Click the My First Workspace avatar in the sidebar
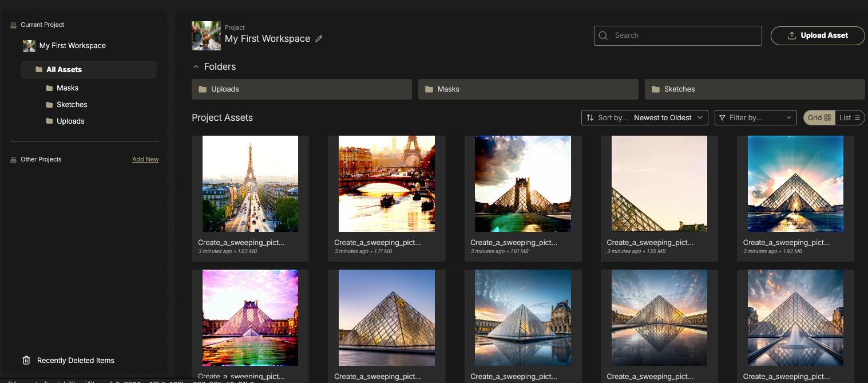868x383 pixels. [29, 46]
